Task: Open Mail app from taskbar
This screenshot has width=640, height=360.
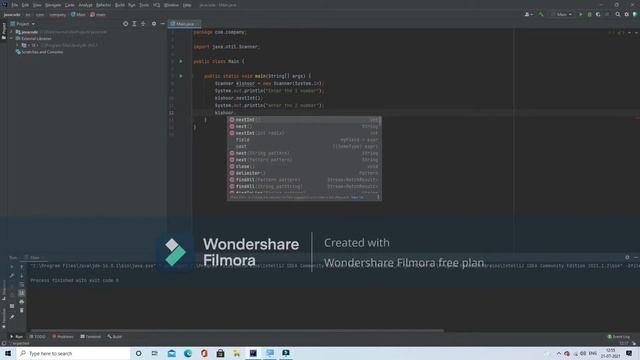Action: tap(172, 353)
